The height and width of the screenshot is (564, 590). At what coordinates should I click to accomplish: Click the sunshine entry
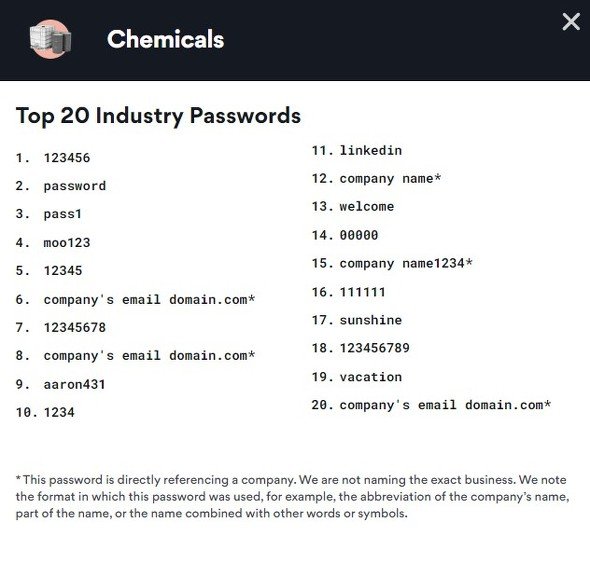(371, 320)
